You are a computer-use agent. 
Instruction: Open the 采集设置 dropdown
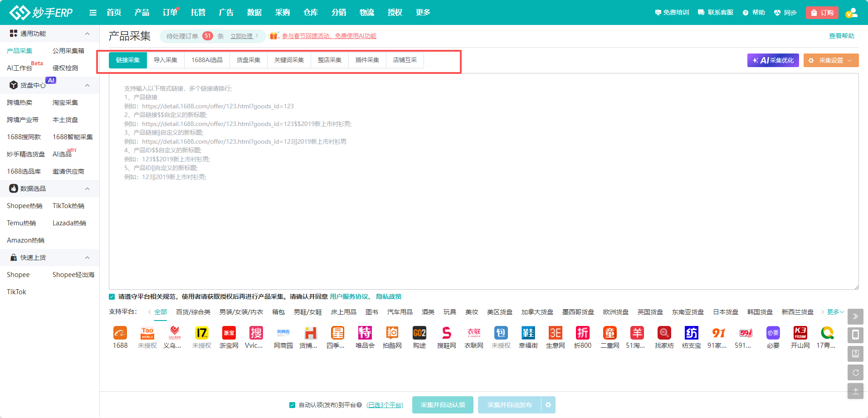[x=831, y=60]
